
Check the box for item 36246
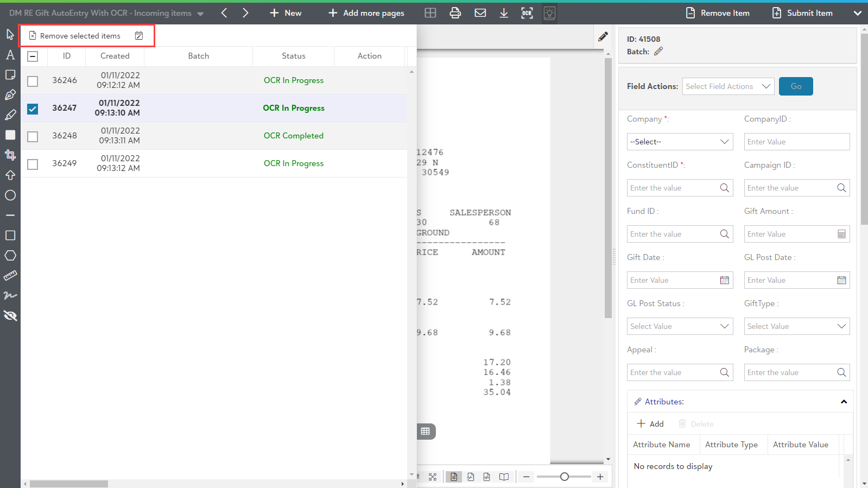click(x=33, y=81)
